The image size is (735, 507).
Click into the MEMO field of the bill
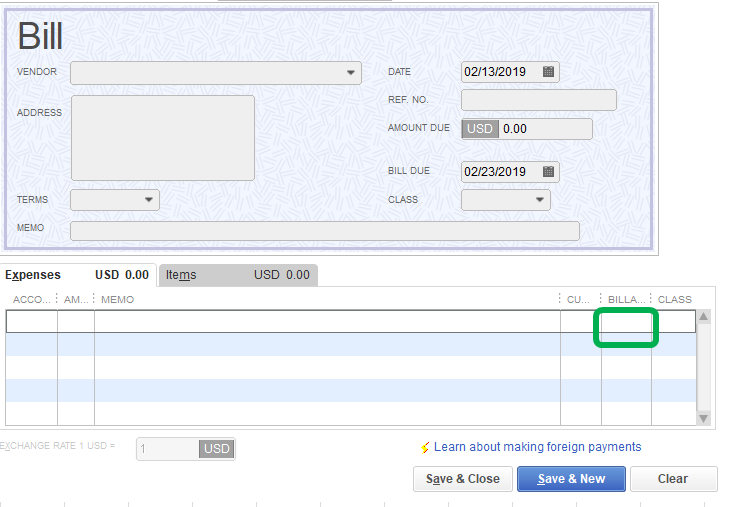pos(325,231)
